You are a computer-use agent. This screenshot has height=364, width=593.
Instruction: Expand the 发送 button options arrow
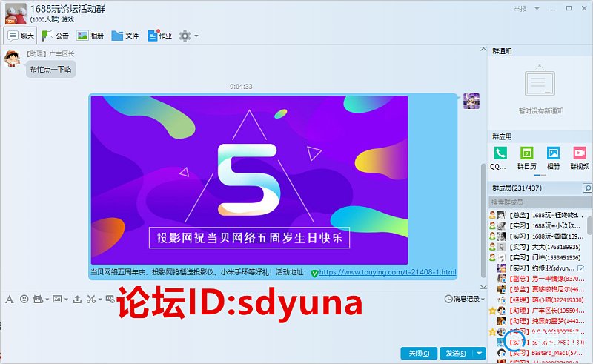click(x=479, y=354)
